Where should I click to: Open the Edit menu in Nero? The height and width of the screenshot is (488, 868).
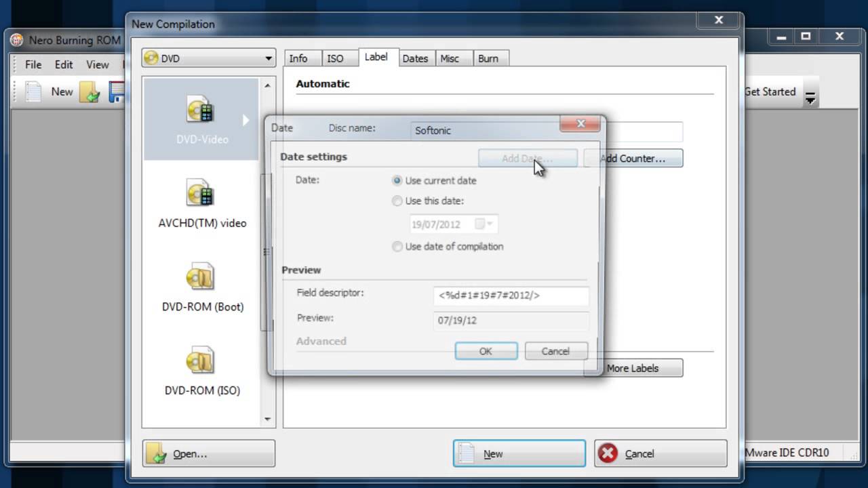pyautogui.click(x=64, y=64)
